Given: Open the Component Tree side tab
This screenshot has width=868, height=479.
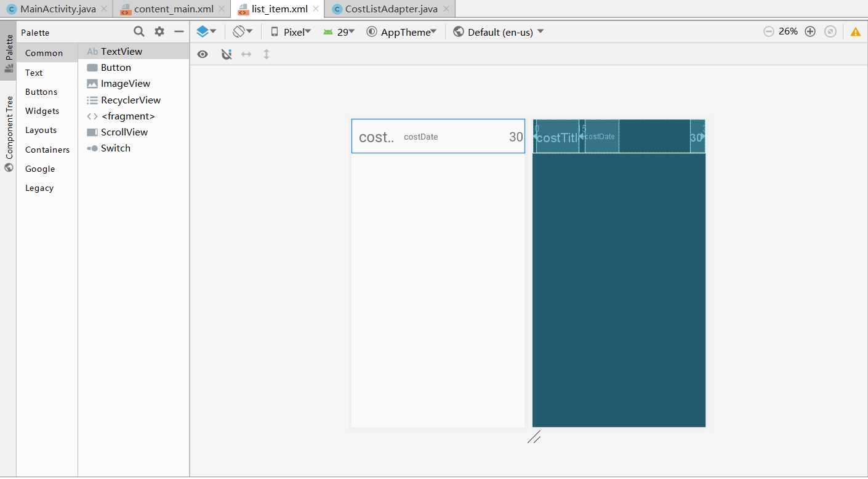Looking at the screenshot, I should click(x=9, y=134).
